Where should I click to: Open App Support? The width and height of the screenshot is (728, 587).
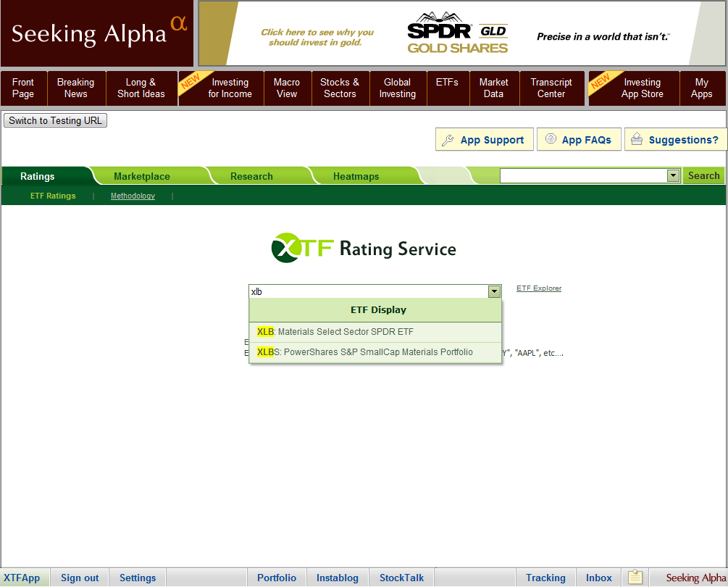coord(485,139)
